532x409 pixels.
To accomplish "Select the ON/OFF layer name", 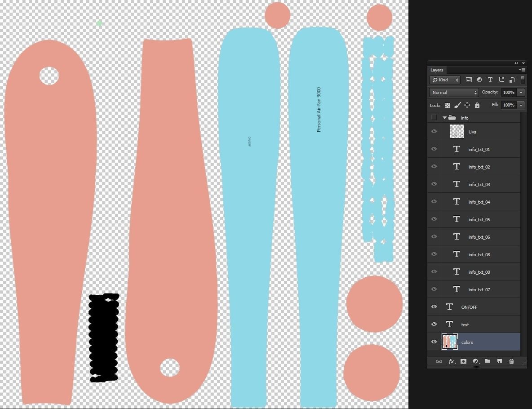I will 469,307.
